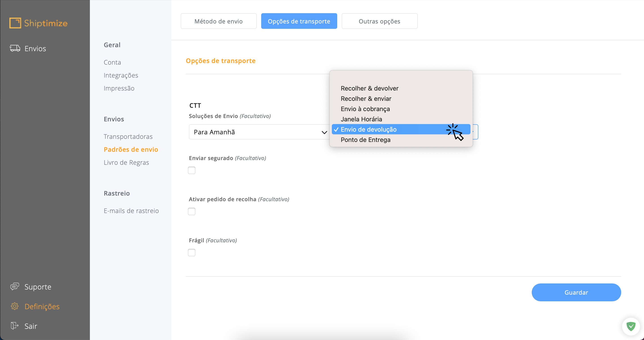Click the Shiptimize brand name text
The height and width of the screenshot is (340, 644).
[x=46, y=23]
